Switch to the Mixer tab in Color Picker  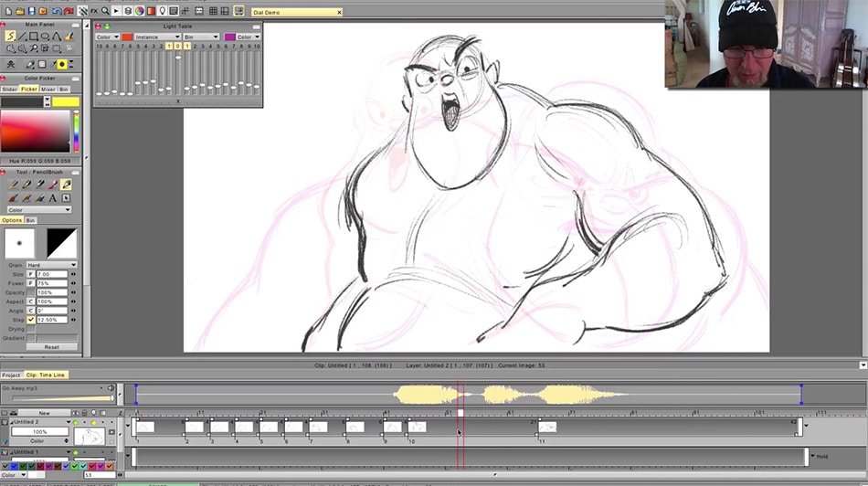[48, 90]
